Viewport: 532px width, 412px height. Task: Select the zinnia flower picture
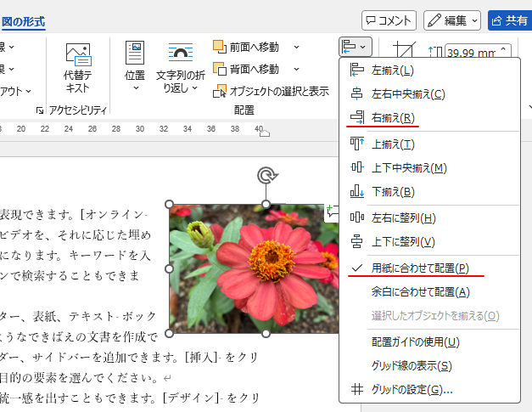254,268
